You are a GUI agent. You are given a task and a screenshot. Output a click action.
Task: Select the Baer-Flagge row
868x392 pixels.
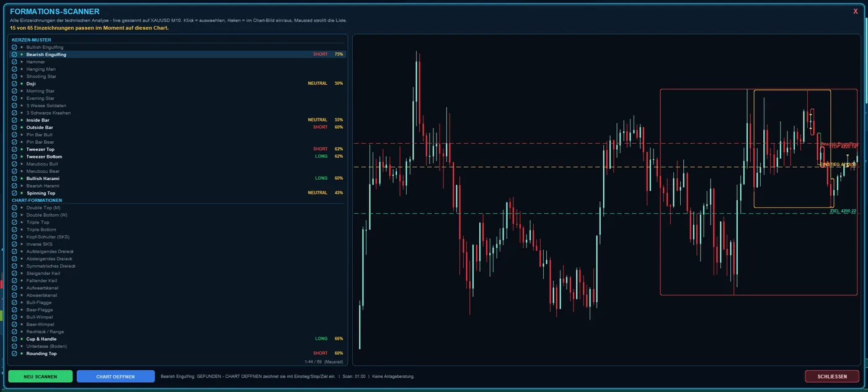click(x=177, y=310)
